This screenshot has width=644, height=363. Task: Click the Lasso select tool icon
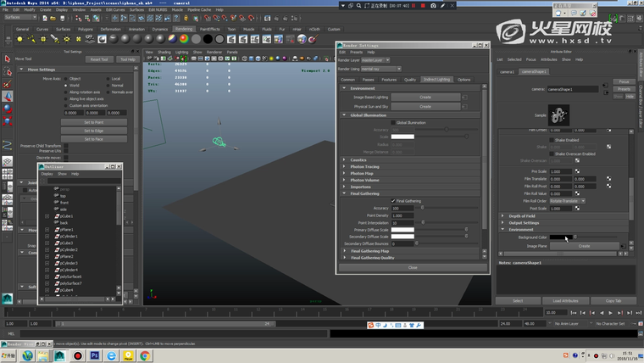(7, 72)
